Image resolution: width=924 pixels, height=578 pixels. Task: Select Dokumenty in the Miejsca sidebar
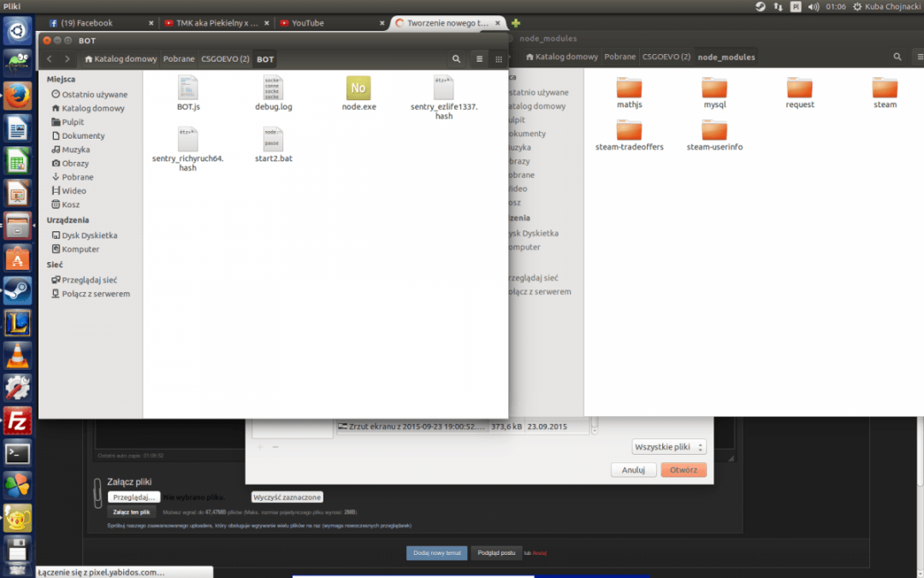coord(83,135)
